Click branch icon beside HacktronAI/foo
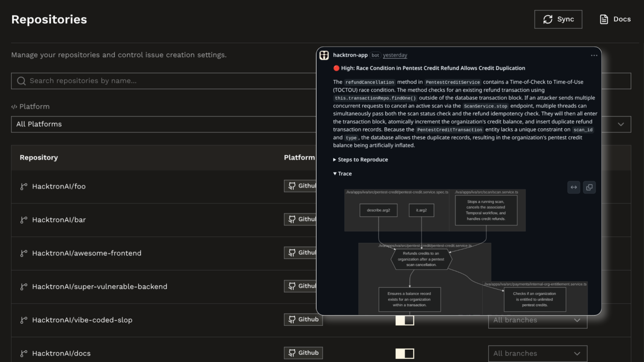 (x=23, y=186)
